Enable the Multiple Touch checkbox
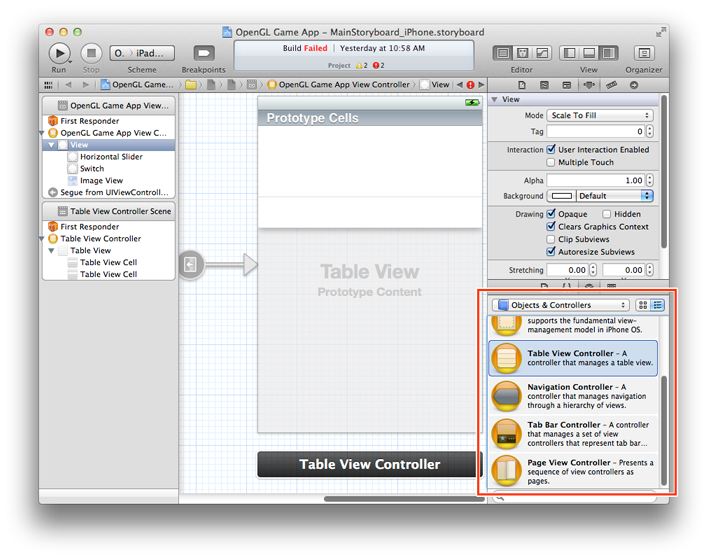708x559 pixels. coord(551,162)
